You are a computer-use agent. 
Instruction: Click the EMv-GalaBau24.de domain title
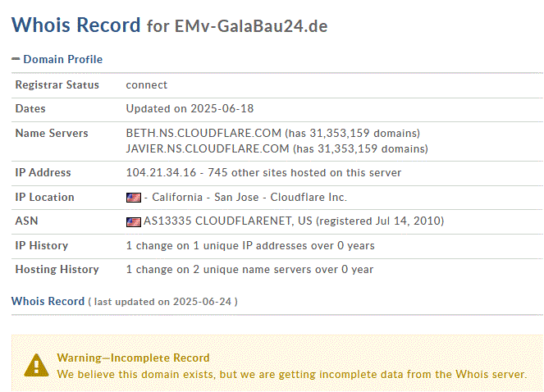(x=251, y=26)
